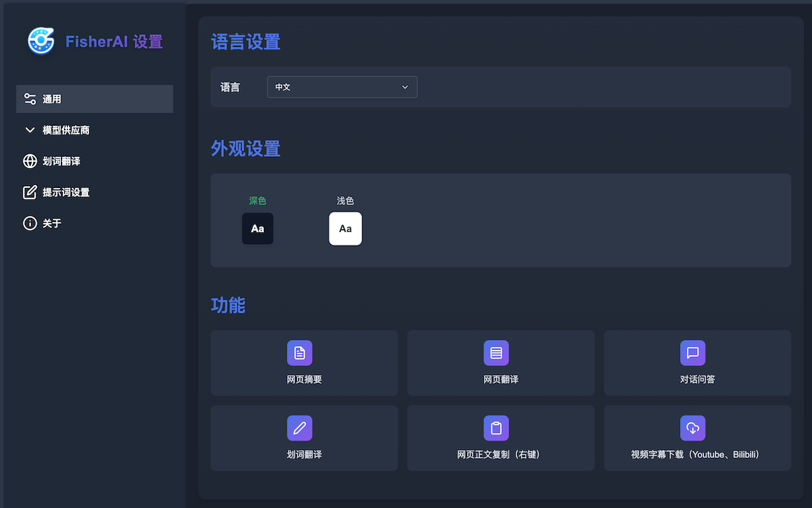Screen dimensions: 812x508
Task: Open the 视频字幕下载 subtitle download icon
Action: coord(693,428)
